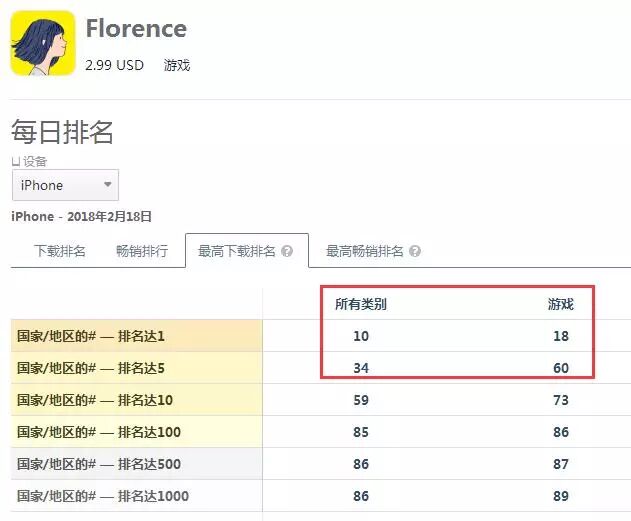The image size is (631, 521).
Task: Click help icon beside 最高下载排名
Action: [287, 251]
